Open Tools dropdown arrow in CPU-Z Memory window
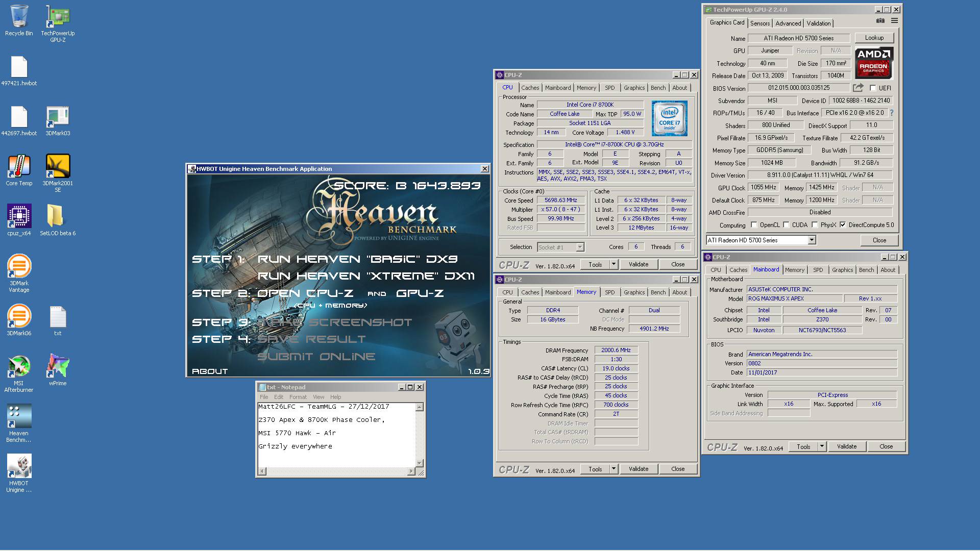980x551 pixels. pyautogui.click(x=614, y=469)
